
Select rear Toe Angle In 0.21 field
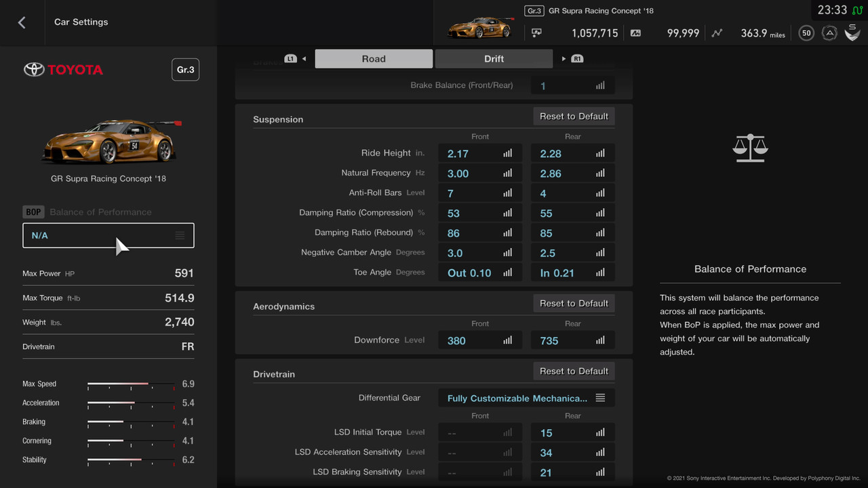click(573, 272)
